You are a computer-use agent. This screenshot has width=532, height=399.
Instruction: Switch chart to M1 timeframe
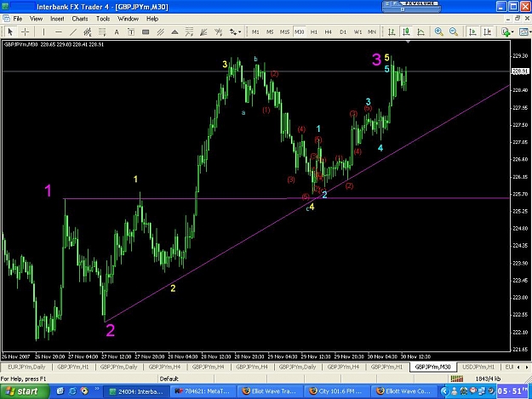tap(255, 31)
